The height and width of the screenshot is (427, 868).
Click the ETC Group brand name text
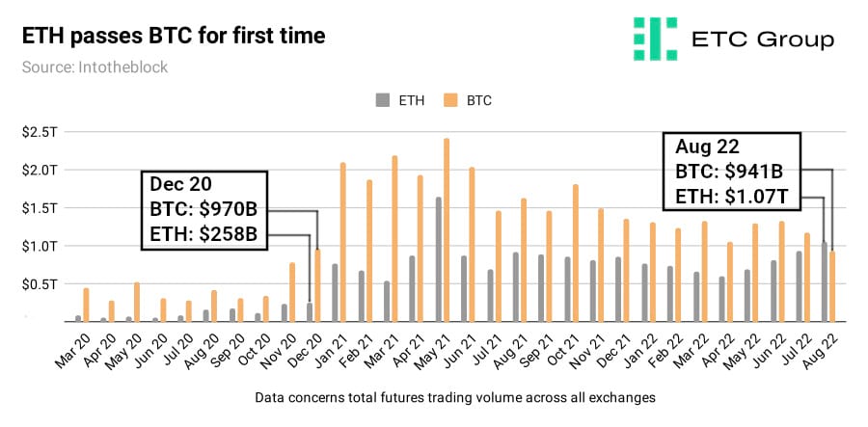[x=763, y=40]
